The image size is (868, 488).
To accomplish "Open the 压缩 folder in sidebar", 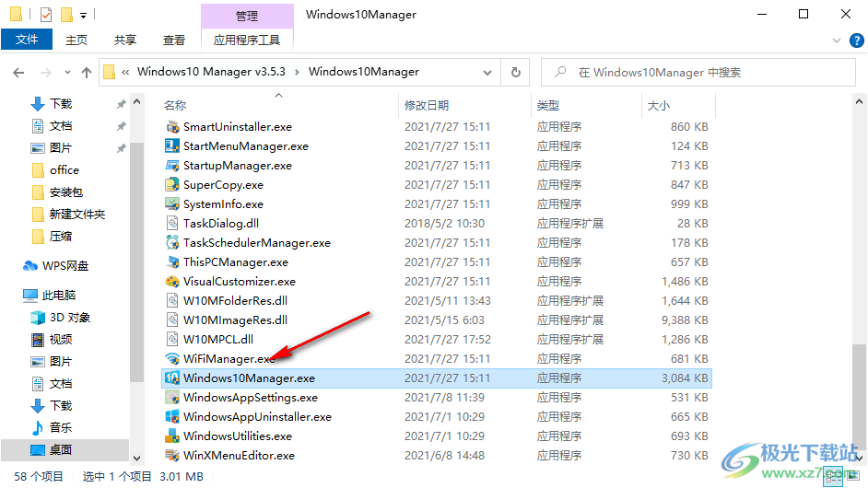I will coord(61,237).
